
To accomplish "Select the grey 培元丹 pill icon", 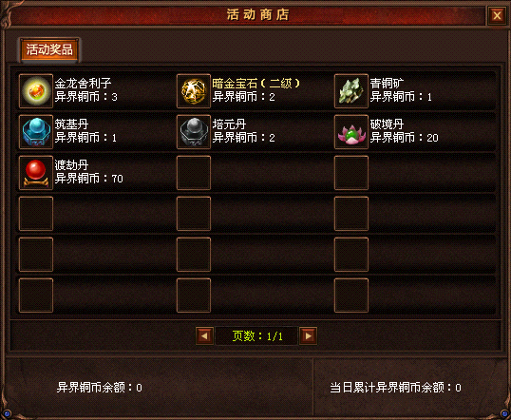I will click(x=194, y=132).
